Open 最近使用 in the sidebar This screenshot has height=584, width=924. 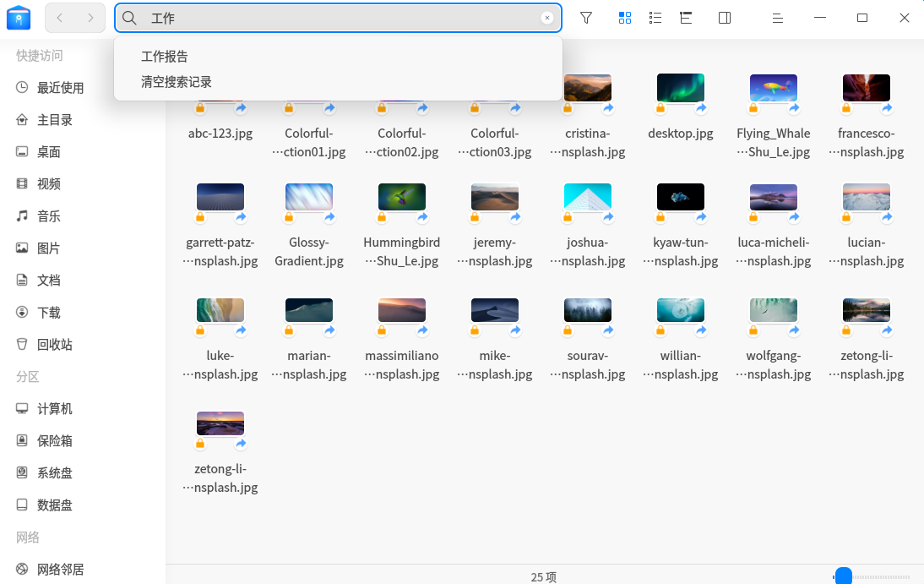coord(60,88)
